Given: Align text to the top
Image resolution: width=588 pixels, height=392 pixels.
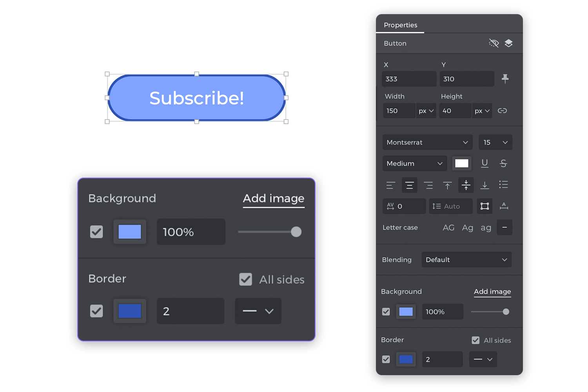Looking at the screenshot, I should 447,185.
